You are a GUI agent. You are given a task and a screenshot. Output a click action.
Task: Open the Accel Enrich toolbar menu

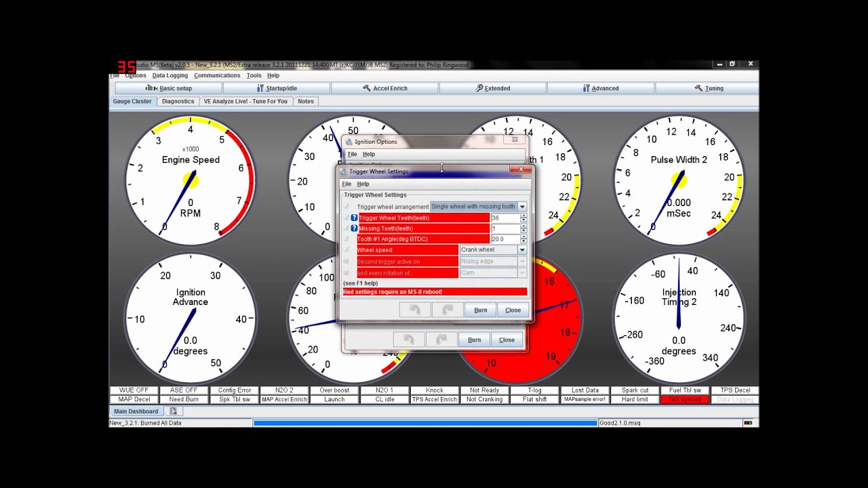pyautogui.click(x=384, y=88)
